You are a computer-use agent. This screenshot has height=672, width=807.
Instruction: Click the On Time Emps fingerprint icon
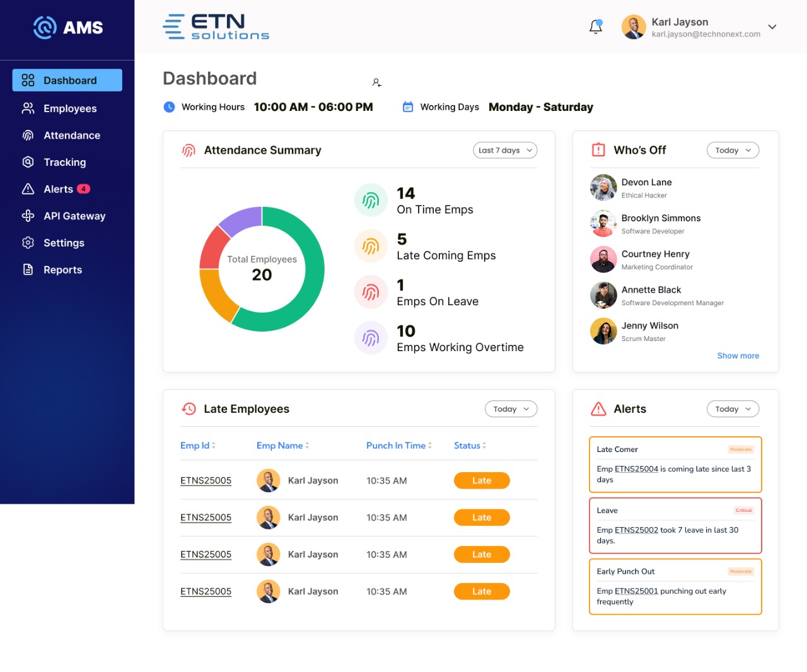(371, 200)
